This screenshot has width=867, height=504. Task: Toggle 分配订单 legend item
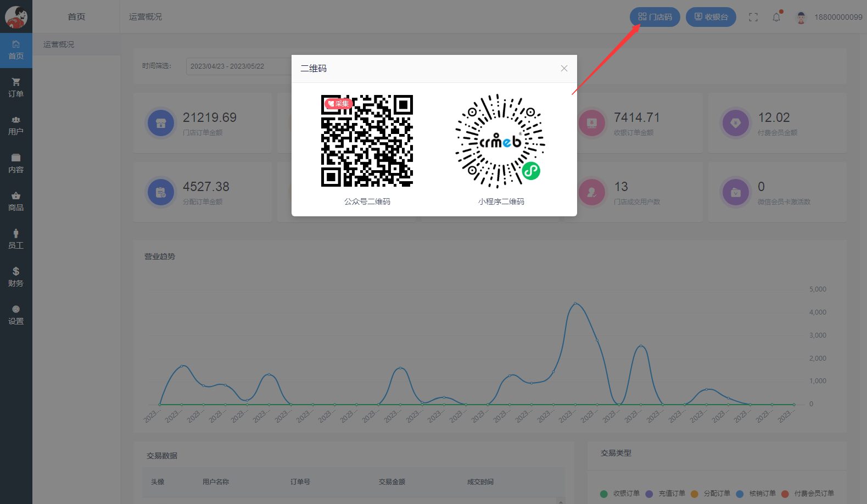pyautogui.click(x=711, y=494)
